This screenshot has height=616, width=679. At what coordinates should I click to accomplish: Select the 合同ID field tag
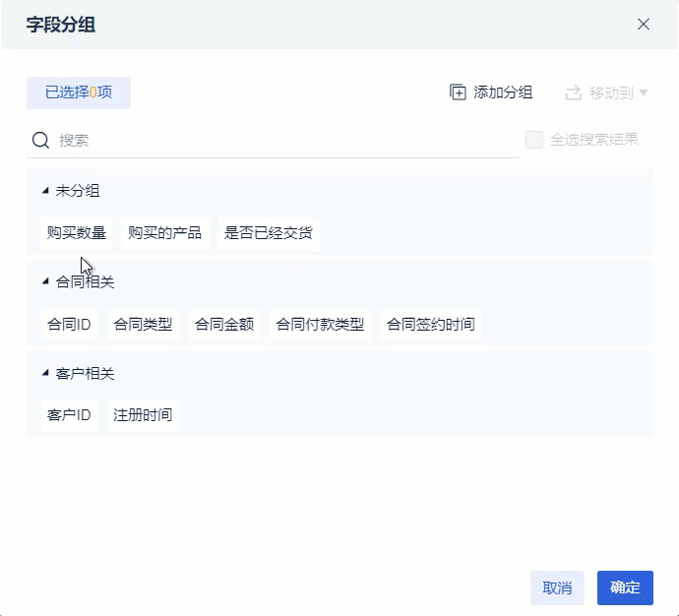(x=69, y=324)
